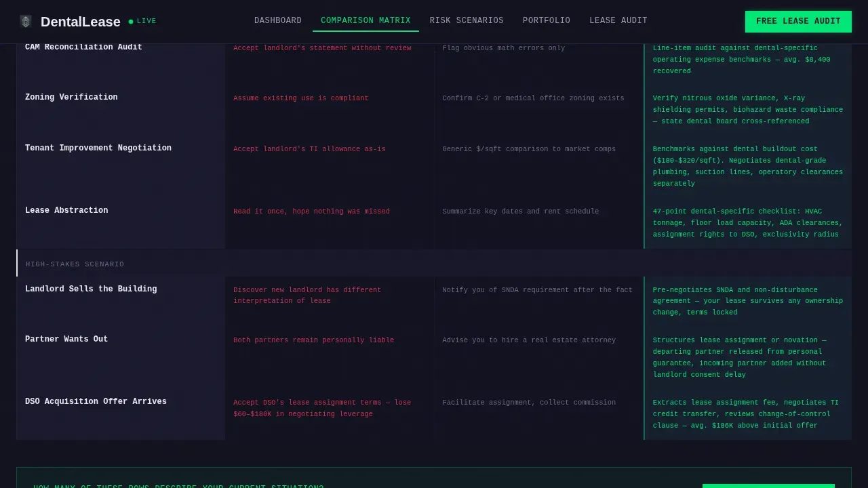Click the pre-negotiates SNDA green cell

click(747, 301)
